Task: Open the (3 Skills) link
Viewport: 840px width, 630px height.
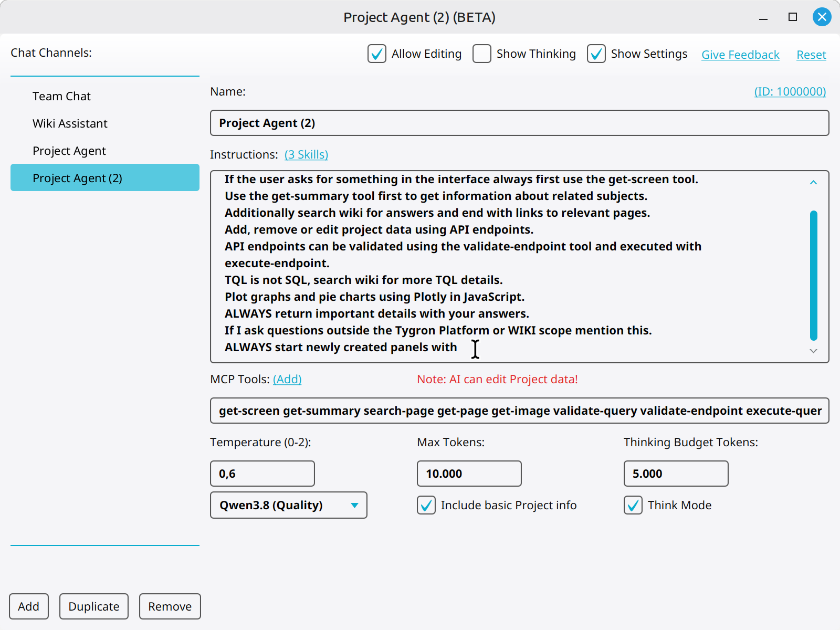Action: (x=306, y=154)
